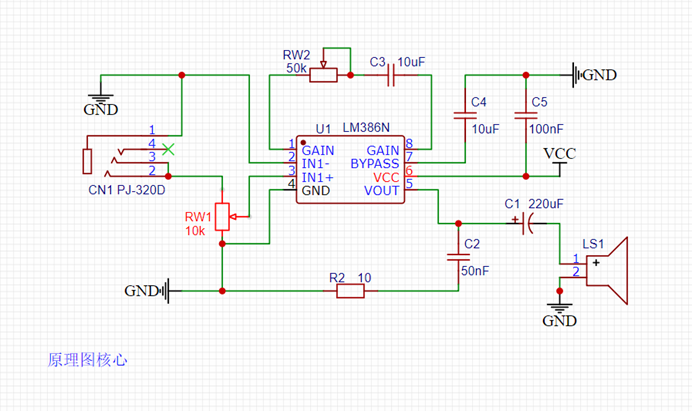The height and width of the screenshot is (411, 692).
Task: Click the GND symbol left of R2
Action: point(147,291)
